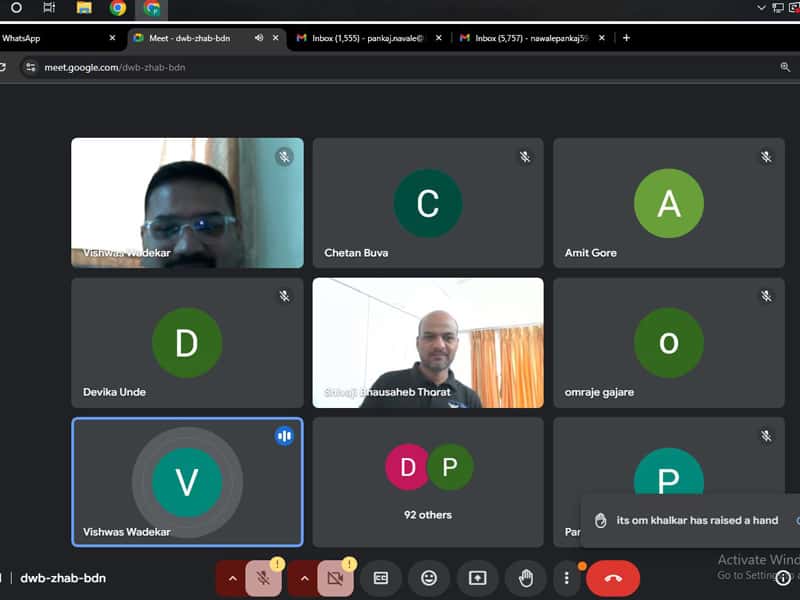Click the muted mic icon on omraje gajare
This screenshot has width=800, height=600.
click(x=766, y=296)
